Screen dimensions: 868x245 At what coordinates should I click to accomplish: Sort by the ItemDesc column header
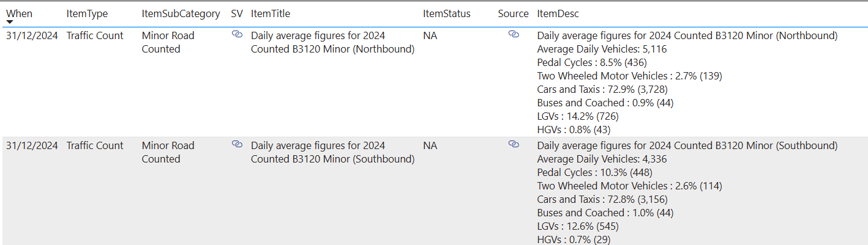[x=558, y=13]
